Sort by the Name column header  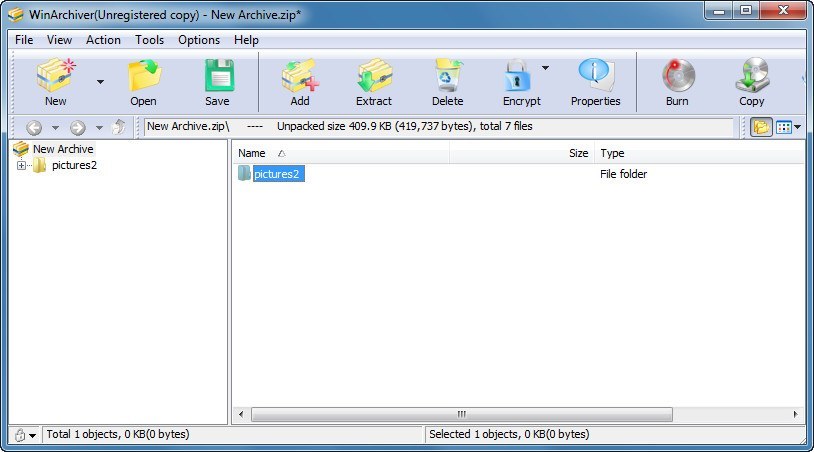(340, 153)
